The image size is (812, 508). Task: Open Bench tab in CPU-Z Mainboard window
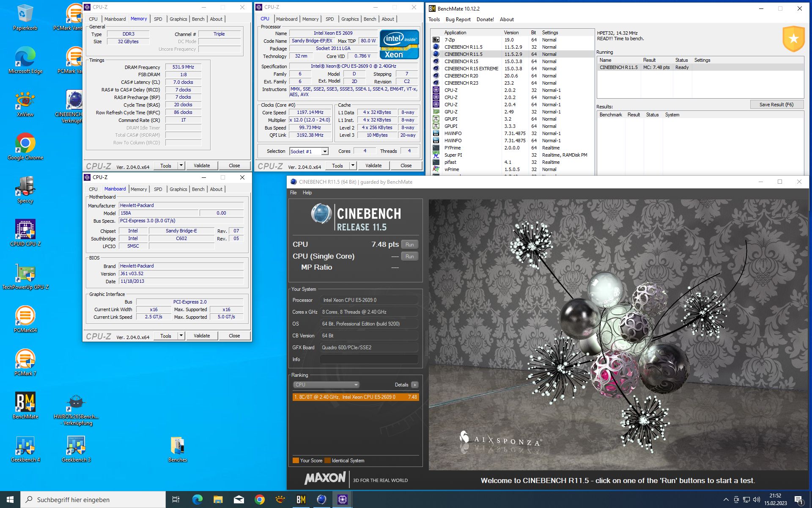click(x=198, y=189)
